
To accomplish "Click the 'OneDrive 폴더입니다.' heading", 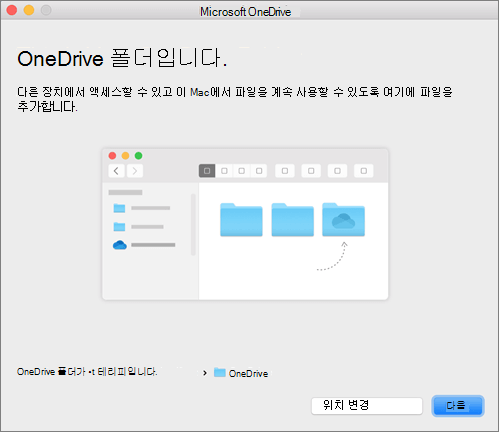I will pyautogui.click(x=122, y=58).
